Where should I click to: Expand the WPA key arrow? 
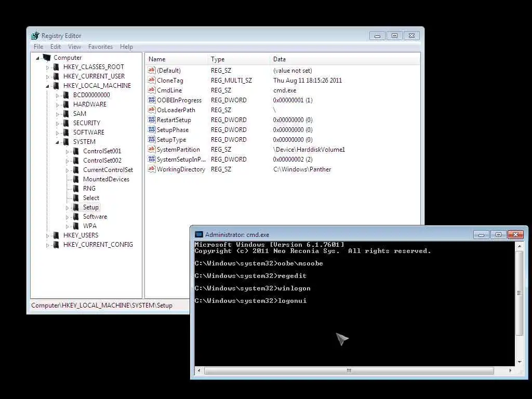click(x=67, y=227)
